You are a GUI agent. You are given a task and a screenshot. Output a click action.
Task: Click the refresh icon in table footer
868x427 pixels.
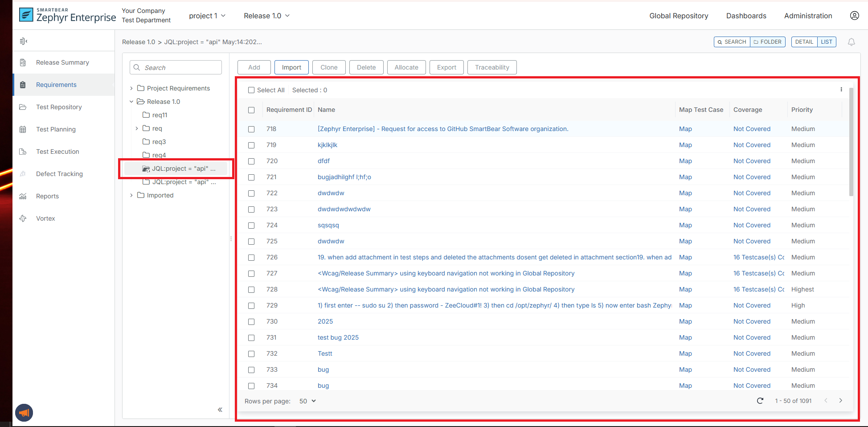coord(760,401)
